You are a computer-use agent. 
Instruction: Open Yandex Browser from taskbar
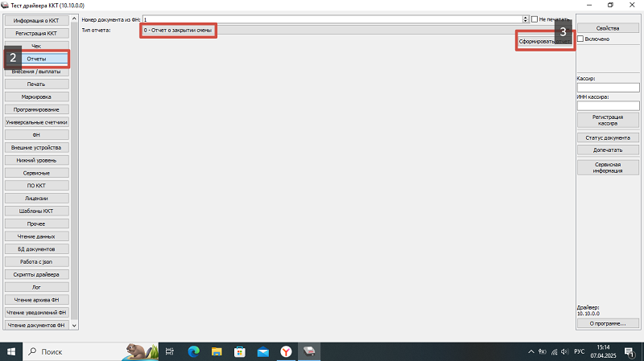coord(286,351)
